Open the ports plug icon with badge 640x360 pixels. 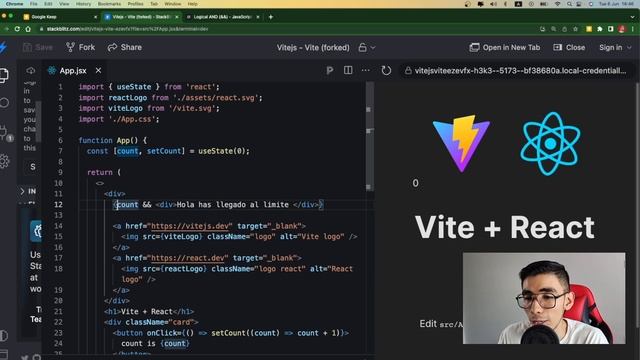coord(5,133)
